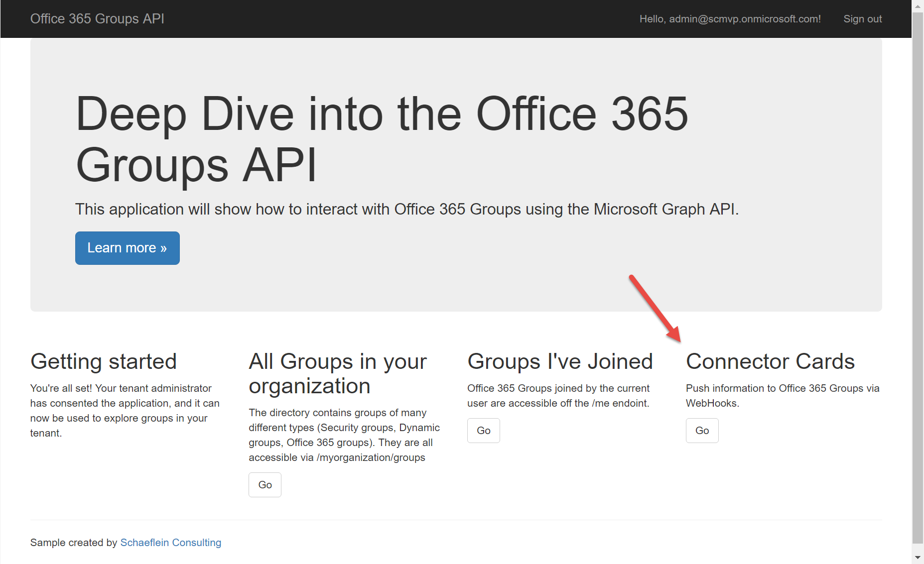
Task: Click the Groups I've Joined heading
Action: (x=560, y=361)
